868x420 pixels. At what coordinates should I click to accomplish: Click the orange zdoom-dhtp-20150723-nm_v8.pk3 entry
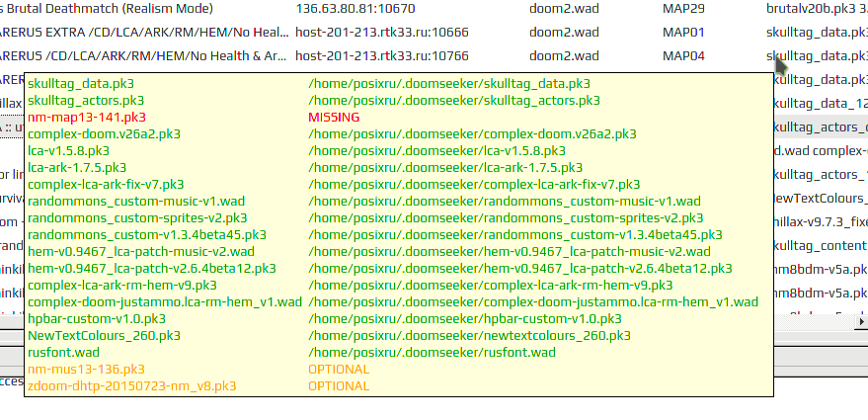tap(131, 385)
